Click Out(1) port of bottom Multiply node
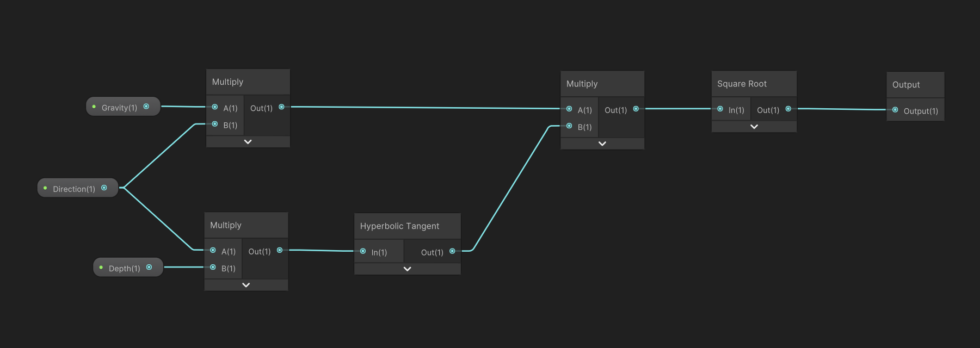Screen dimensions: 980x348 click(280, 251)
